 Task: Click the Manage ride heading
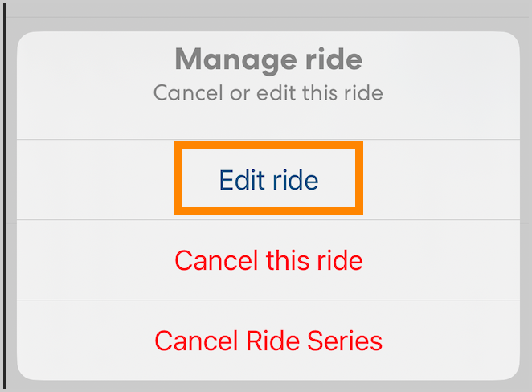pyautogui.click(x=268, y=59)
